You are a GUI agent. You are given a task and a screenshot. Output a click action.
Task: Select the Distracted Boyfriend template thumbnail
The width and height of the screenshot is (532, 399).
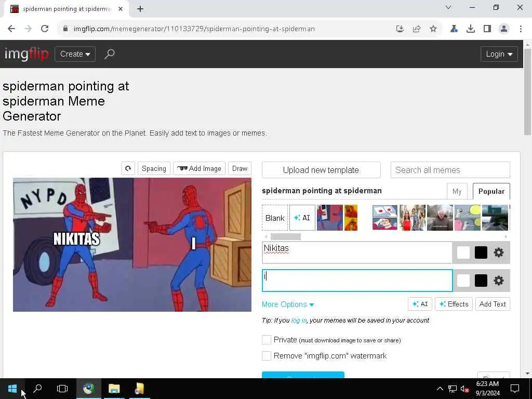click(x=412, y=218)
